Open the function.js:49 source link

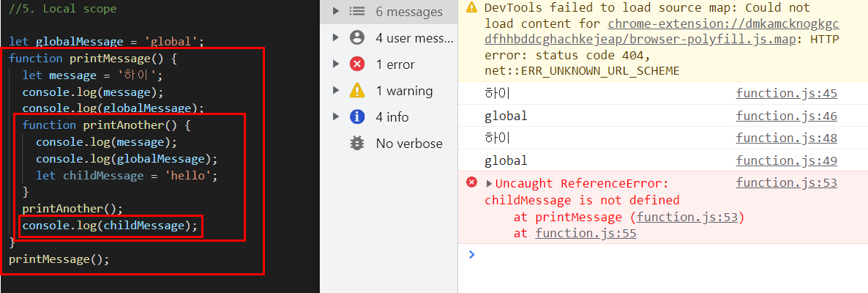(x=786, y=160)
